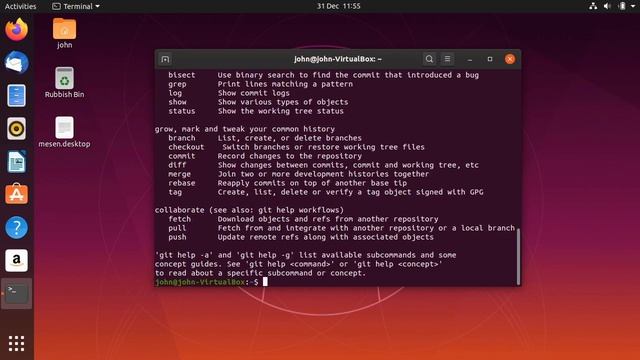This screenshot has height=360, width=640.
Task: Open Rhythmbox music player in dock
Action: pos(16,129)
